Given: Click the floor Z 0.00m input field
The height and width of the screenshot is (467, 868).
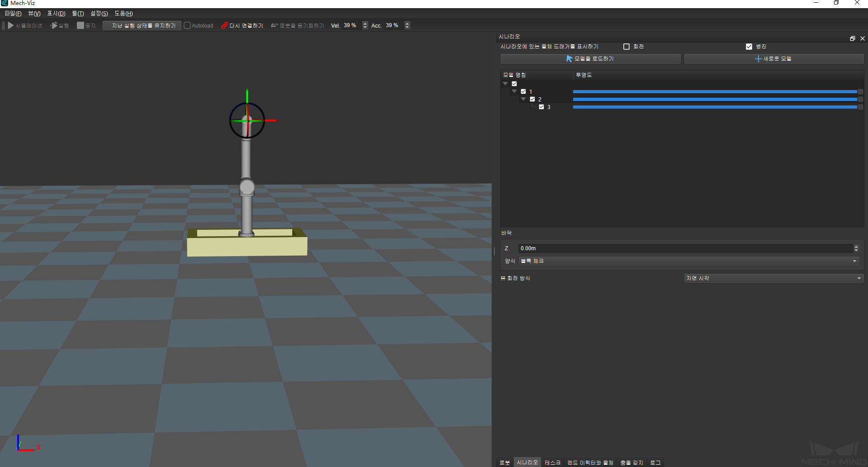Looking at the screenshot, I should point(686,248).
